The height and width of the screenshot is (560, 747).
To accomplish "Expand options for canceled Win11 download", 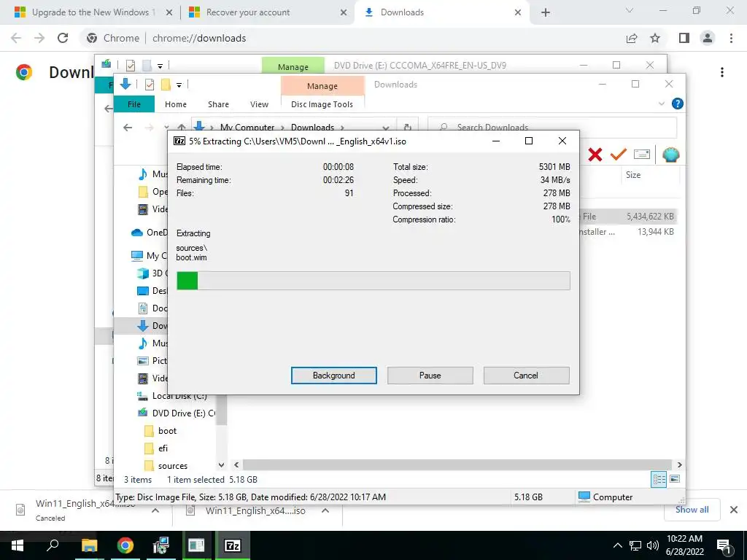I will (x=155, y=510).
